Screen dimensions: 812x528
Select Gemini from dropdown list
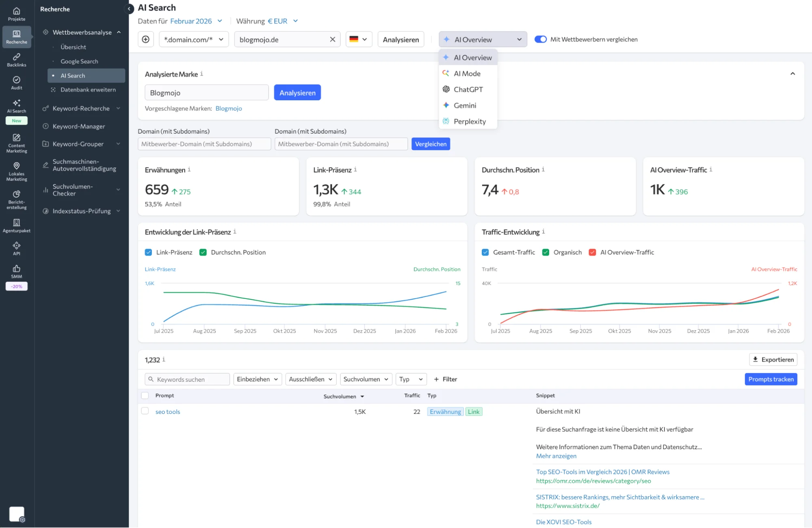(x=468, y=105)
